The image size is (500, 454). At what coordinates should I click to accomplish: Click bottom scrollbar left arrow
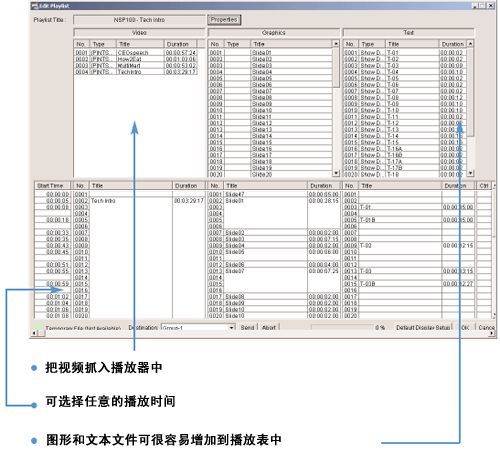(x=34, y=333)
